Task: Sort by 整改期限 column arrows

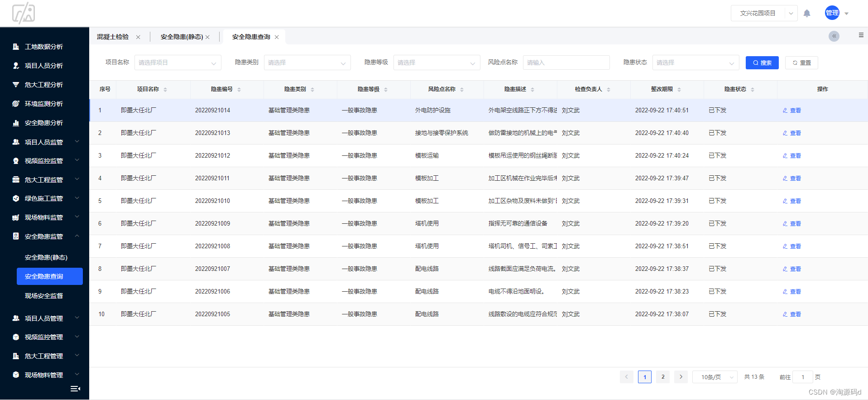Action: [x=679, y=90]
